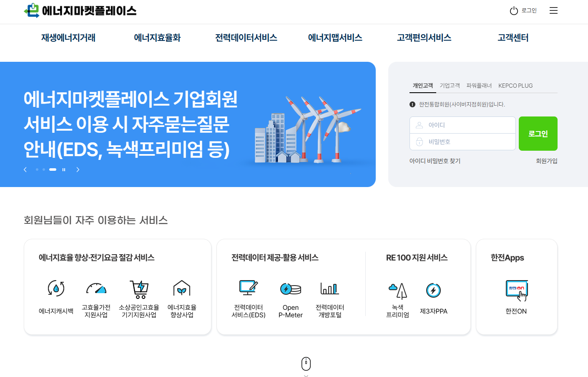
Task: Open the 재생에너지거래 menu
Action: tap(68, 38)
